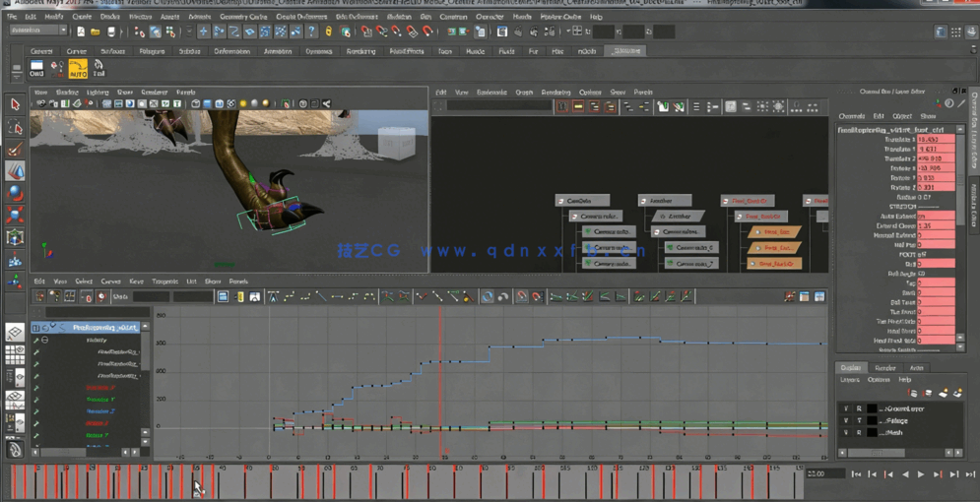Screen dimensions: 980x502
Task: Click the Open Scene folder icon
Action: click(96, 31)
